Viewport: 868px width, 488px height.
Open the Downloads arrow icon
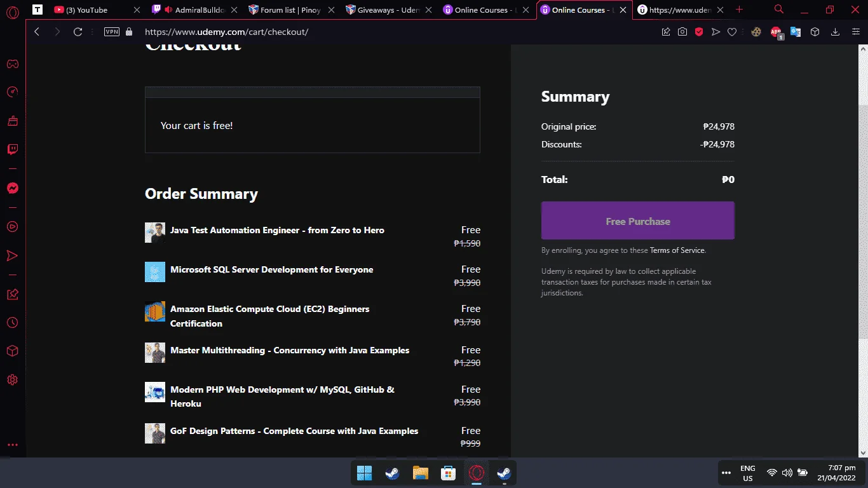click(x=836, y=32)
